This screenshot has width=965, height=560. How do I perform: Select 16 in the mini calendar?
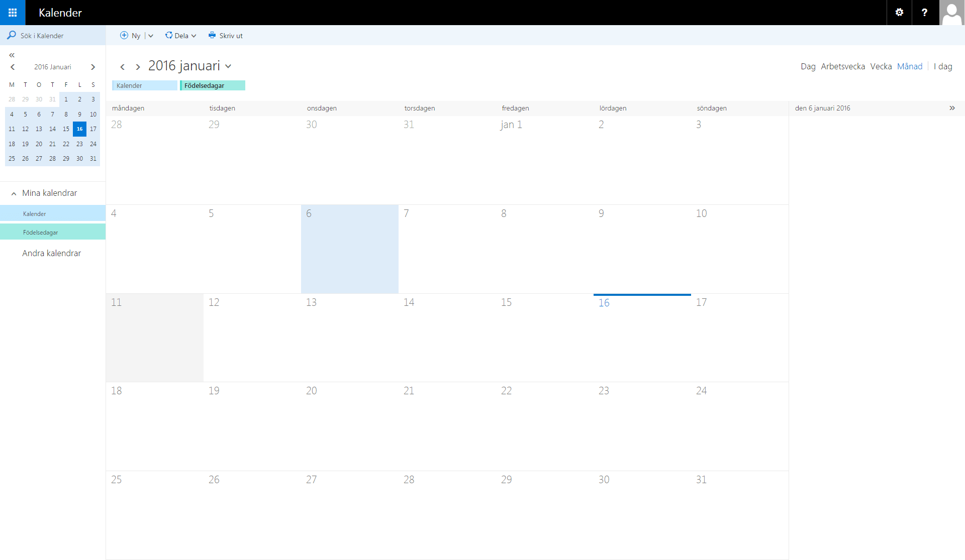coord(79,129)
